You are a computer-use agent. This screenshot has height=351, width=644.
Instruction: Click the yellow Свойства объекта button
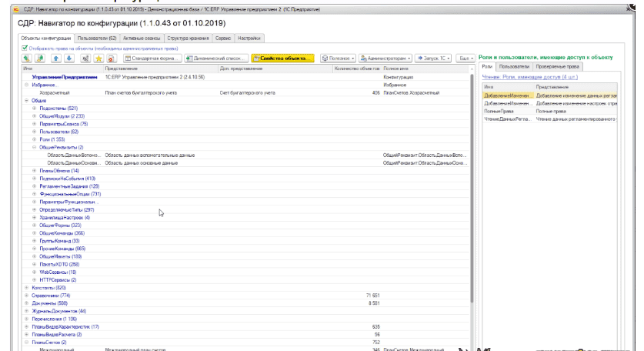click(284, 58)
